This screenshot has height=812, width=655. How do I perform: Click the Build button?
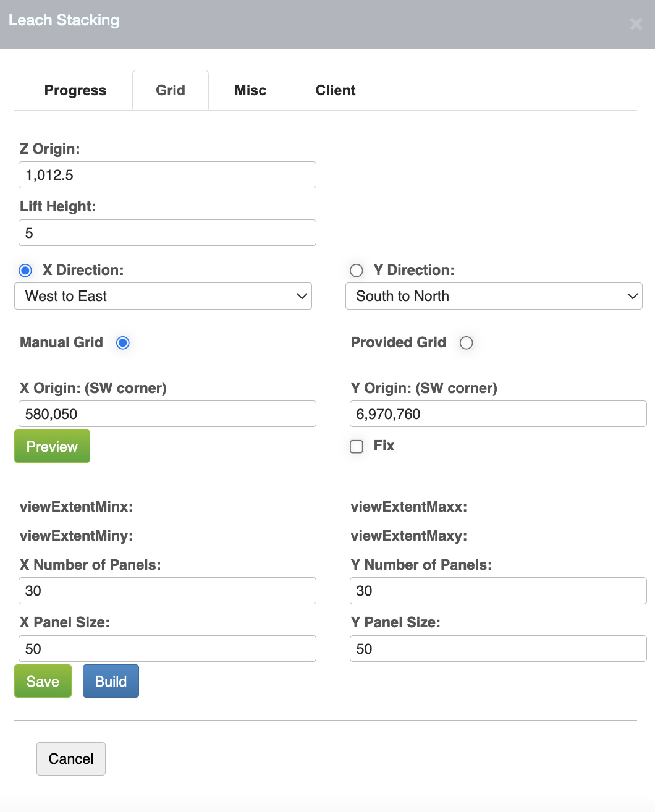(111, 681)
